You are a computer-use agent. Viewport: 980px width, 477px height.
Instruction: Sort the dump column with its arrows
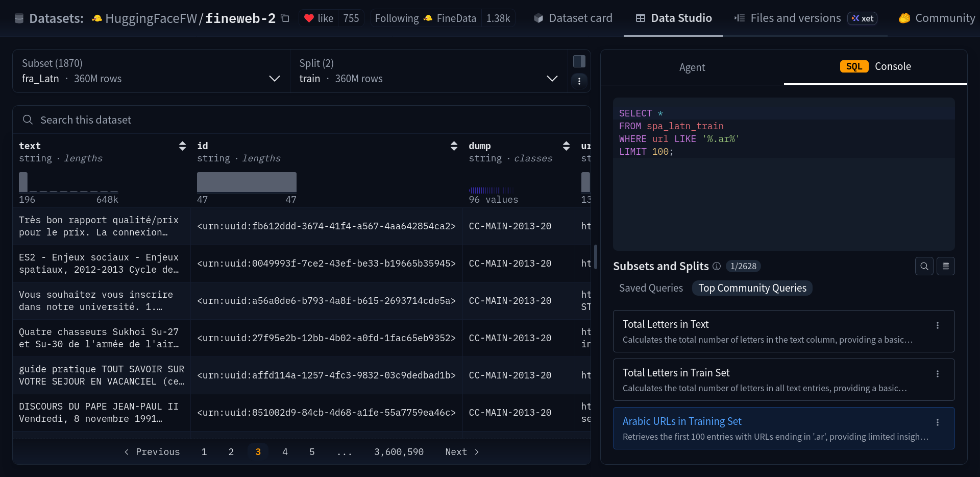[x=566, y=146]
